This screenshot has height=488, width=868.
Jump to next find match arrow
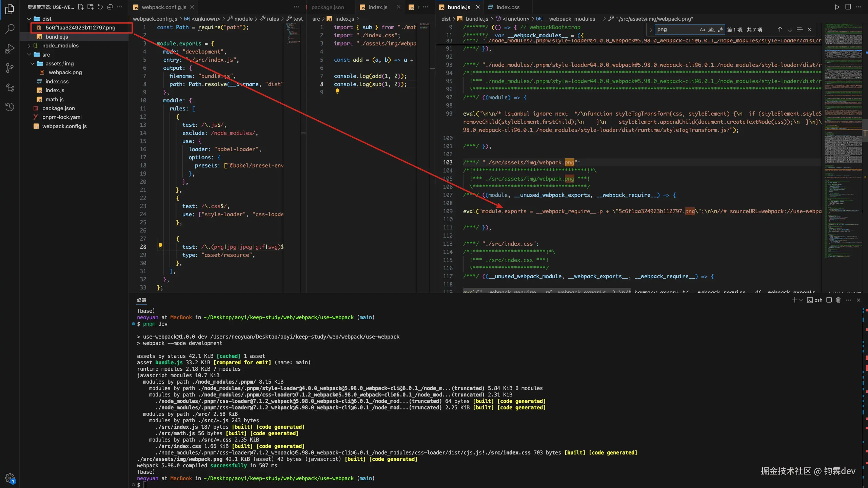pyautogui.click(x=790, y=29)
